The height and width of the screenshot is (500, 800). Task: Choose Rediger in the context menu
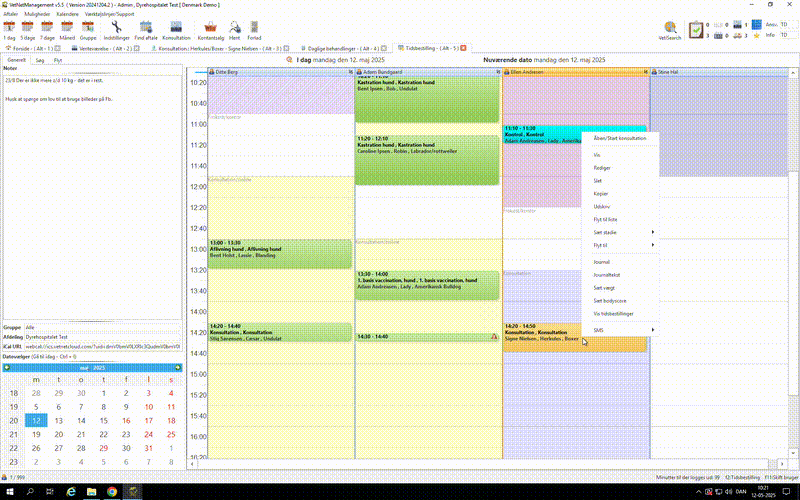[620, 168]
